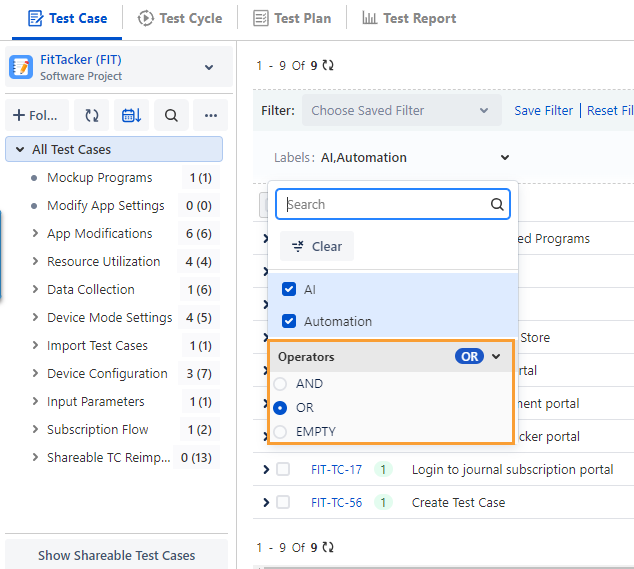Click the calendar sort icon in sidebar toolbar
The width and height of the screenshot is (634, 569).
(131, 115)
